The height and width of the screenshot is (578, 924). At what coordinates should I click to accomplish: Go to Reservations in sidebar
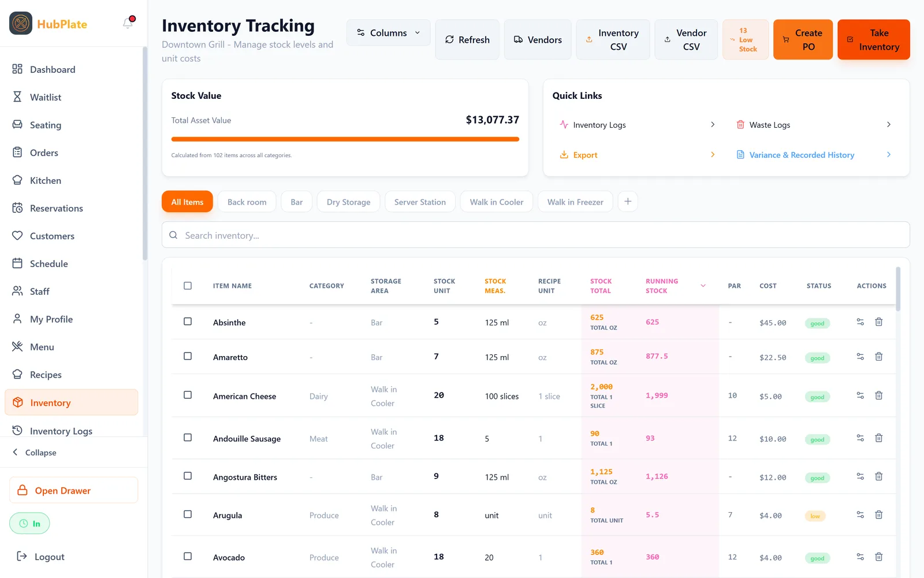71,208
